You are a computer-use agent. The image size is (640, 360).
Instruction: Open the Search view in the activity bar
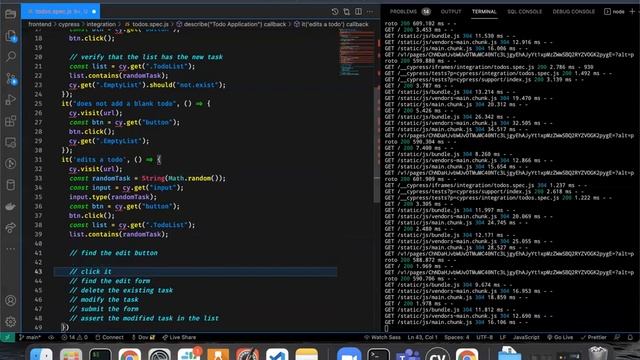point(11,56)
